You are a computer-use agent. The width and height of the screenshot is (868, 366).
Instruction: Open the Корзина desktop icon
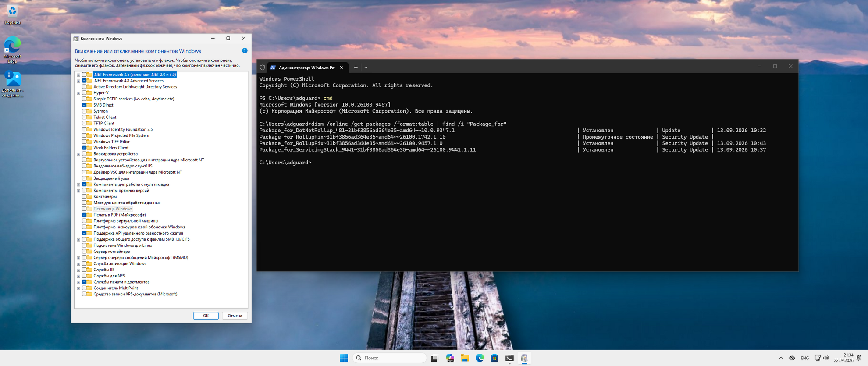[x=12, y=14]
